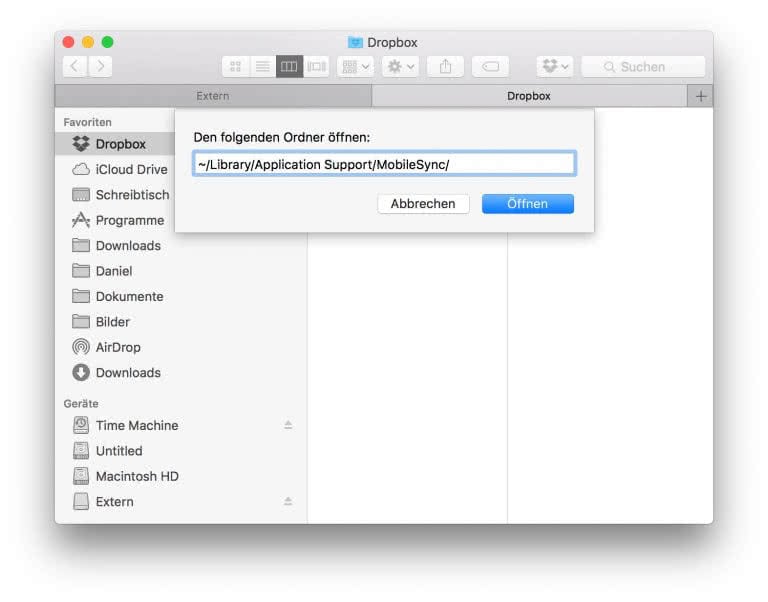
Task: Add a new tab with plus button
Action: (700, 96)
